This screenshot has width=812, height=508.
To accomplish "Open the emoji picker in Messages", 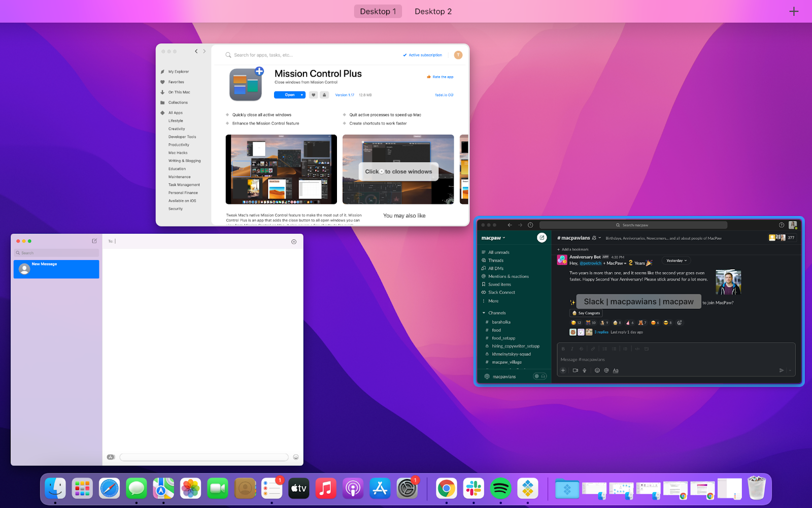I will [296, 457].
